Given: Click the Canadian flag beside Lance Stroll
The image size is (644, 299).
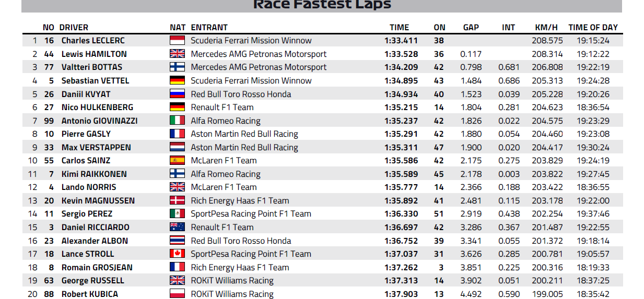Looking at the screenshot, I should click(178, 254).
